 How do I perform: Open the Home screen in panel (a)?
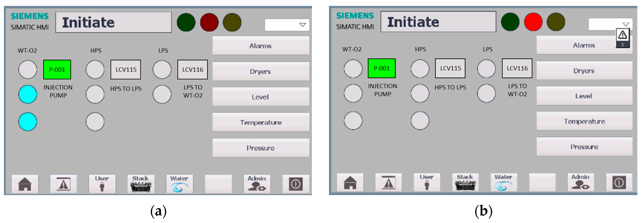[x=25, y=184]
